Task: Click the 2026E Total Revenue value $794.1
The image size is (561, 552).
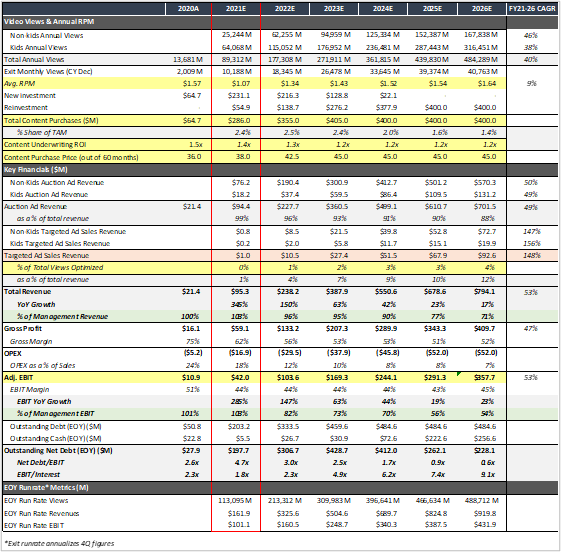Action: 484,292
